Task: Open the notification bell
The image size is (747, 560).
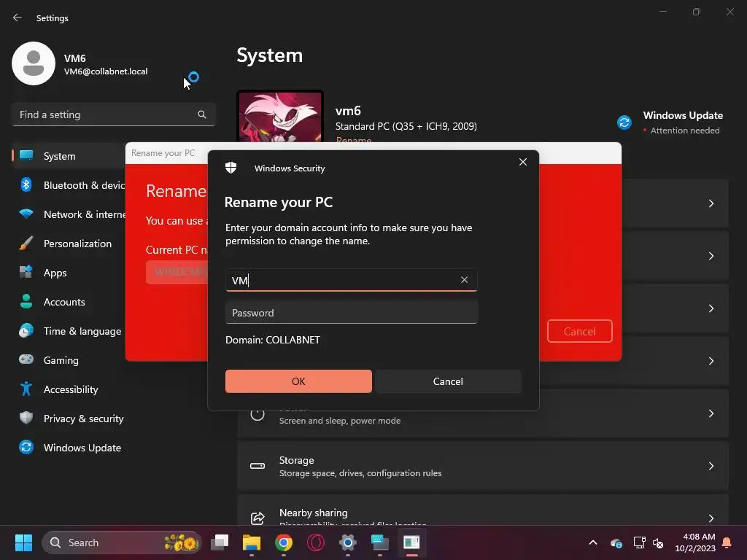Action: click(x=727, y=542)
